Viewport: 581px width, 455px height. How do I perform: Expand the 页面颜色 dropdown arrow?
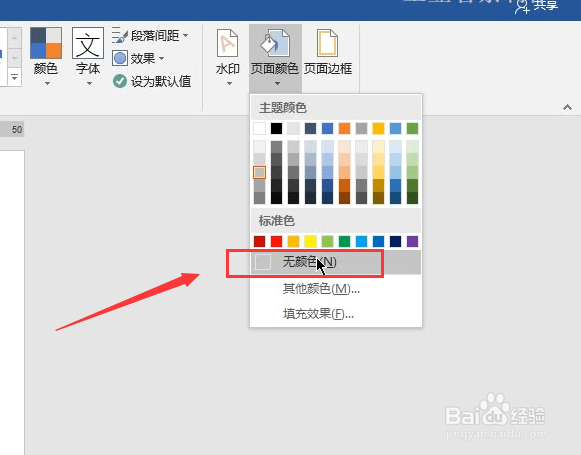click(277, 84)
